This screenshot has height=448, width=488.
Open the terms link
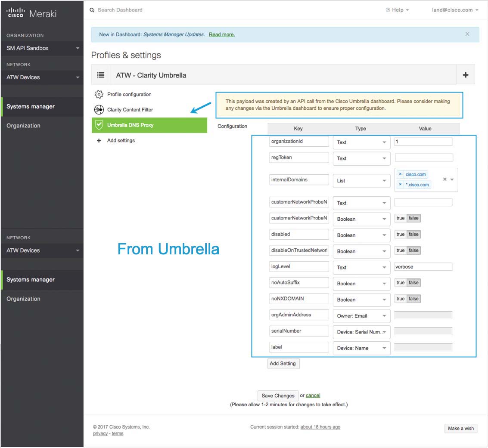[x=117, y=434]
